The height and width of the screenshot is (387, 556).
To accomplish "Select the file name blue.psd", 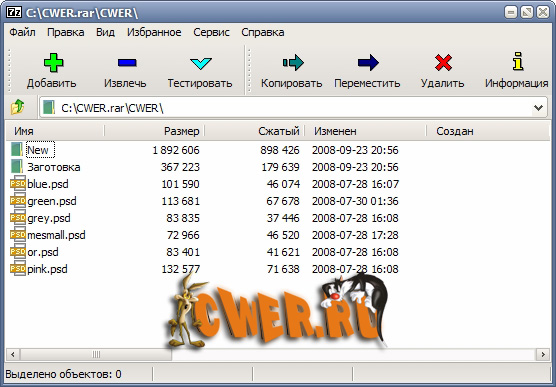I will [x=48, y=184].
